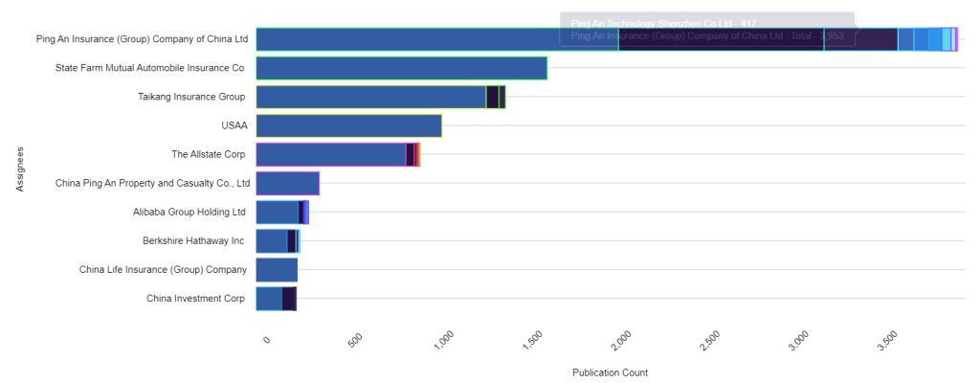This screenshot has width=980, height=383.
Task: Select The Allstate Corp axis label
Action: (208, 154)
